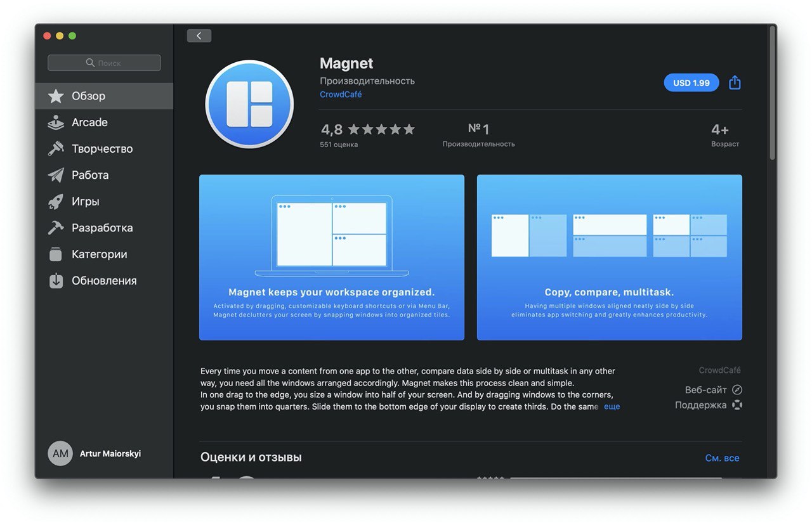Open the Обновления sidebar section

(x=104, y=281)
